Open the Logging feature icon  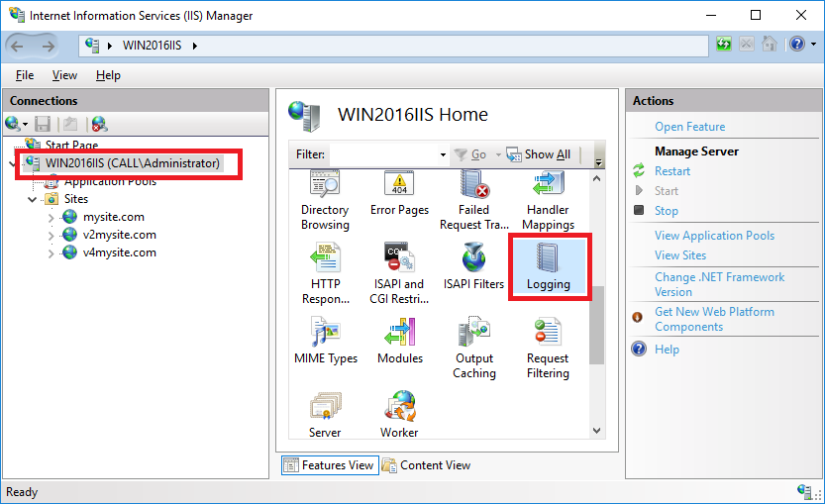point(549,265)
